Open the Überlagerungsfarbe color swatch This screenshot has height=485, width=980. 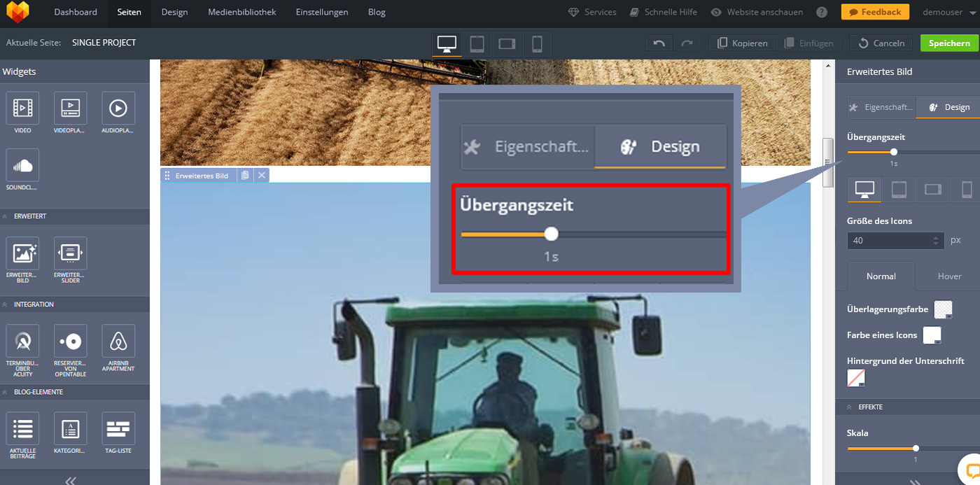(x=943, y=309)
